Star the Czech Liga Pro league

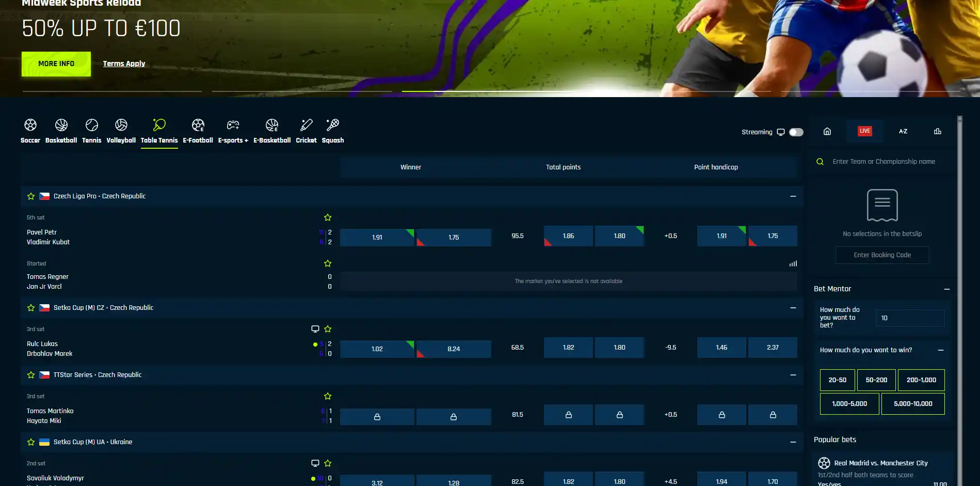click(x=31, y=196)
